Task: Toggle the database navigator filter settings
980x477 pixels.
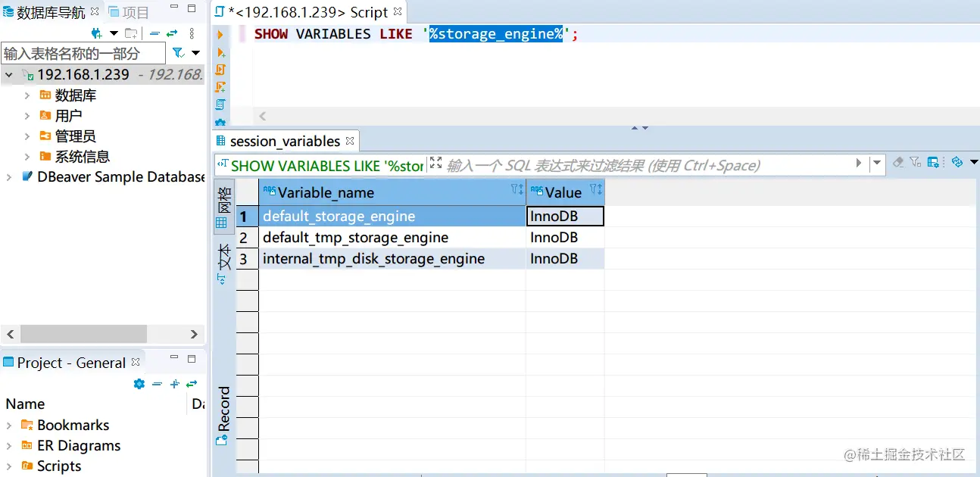Action: pos(178,52)
